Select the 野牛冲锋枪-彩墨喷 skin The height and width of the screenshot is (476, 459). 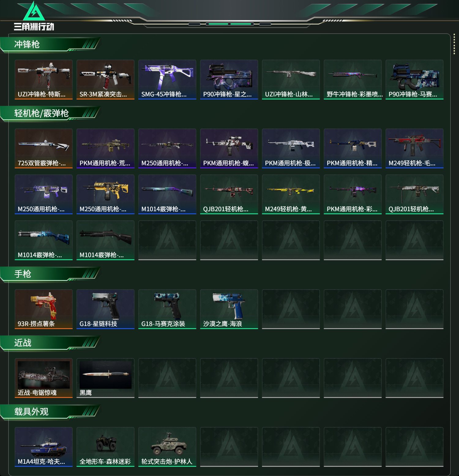point(353,80)
